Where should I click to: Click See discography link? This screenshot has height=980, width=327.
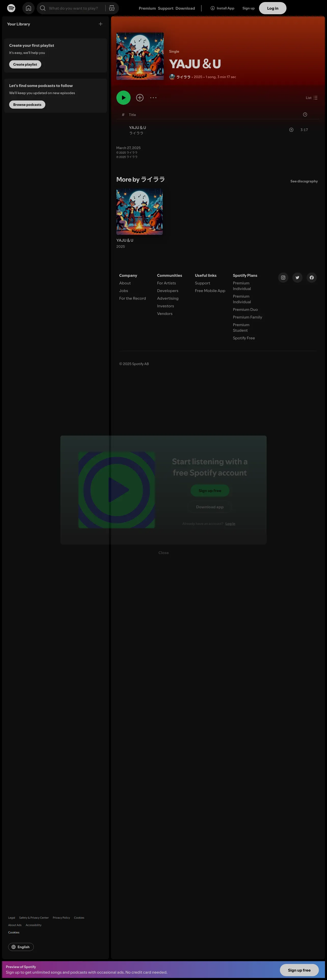pyautogui.click(x=304, y=181)
